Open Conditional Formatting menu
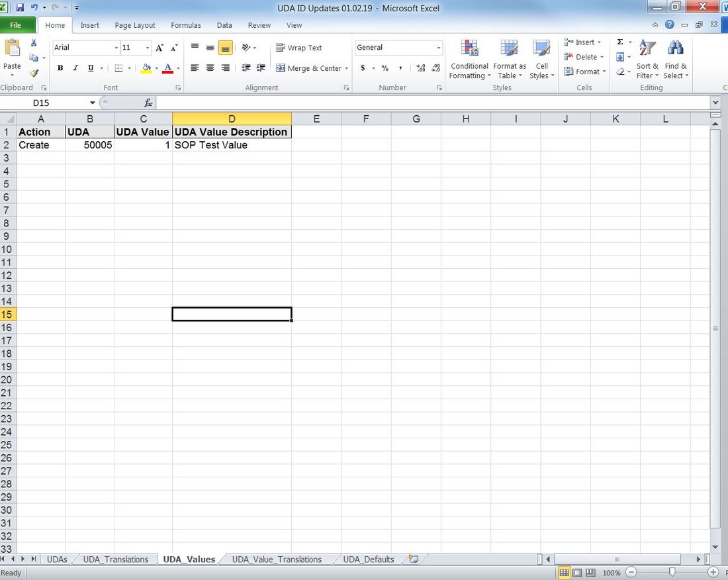Image resolution: width=728 pixels, height=580 pixels. [x=469, y=59]
